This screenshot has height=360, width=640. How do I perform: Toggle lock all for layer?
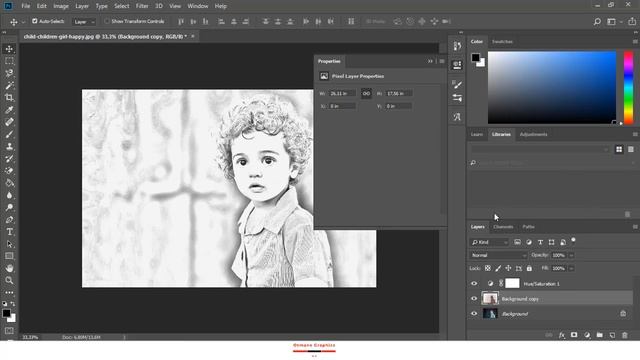[x=529, y=268]
